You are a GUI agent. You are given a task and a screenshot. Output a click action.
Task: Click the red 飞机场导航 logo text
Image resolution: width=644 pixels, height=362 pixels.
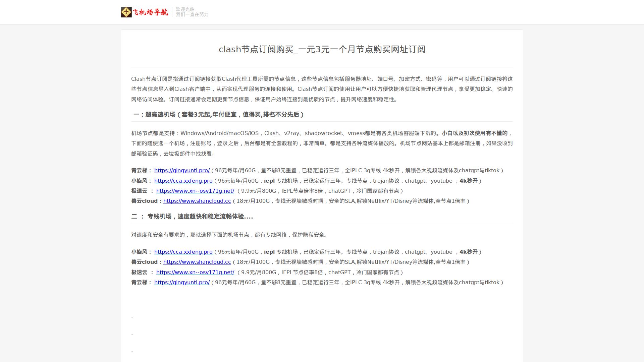[x=150, y=12]
